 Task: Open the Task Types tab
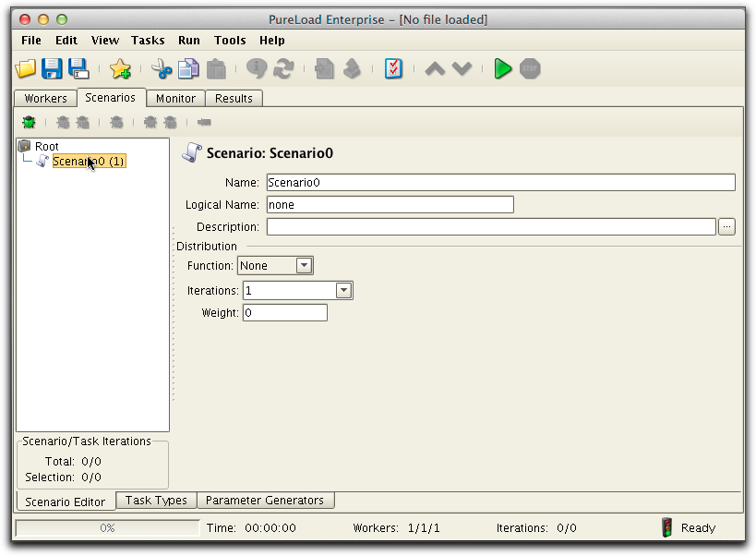(156, 500)
